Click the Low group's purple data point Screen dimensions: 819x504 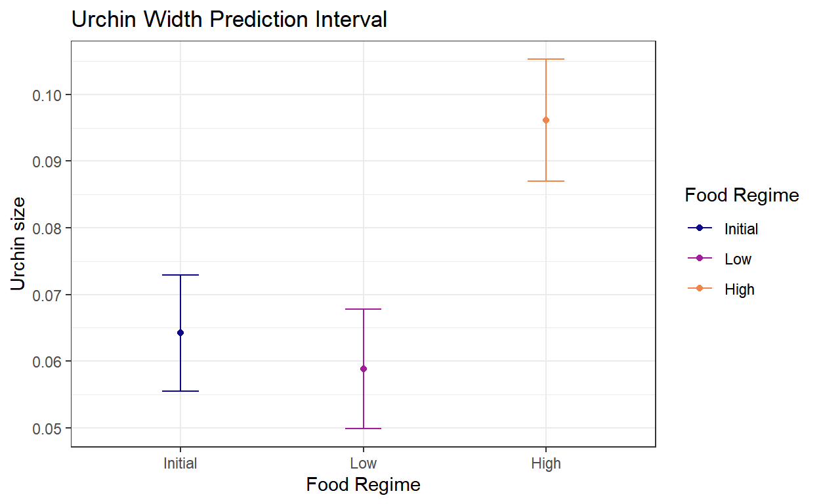[363, 369]
